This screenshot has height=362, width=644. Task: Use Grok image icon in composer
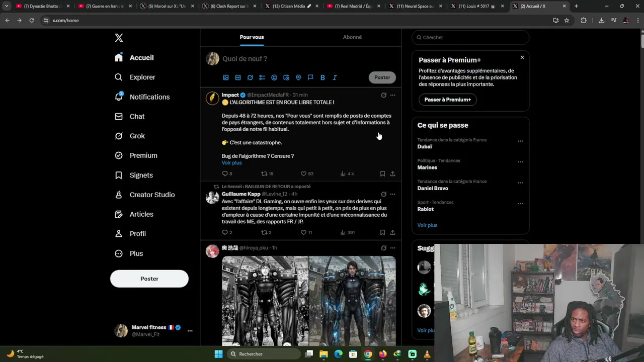pyautogui.click(x=250, y=77)
